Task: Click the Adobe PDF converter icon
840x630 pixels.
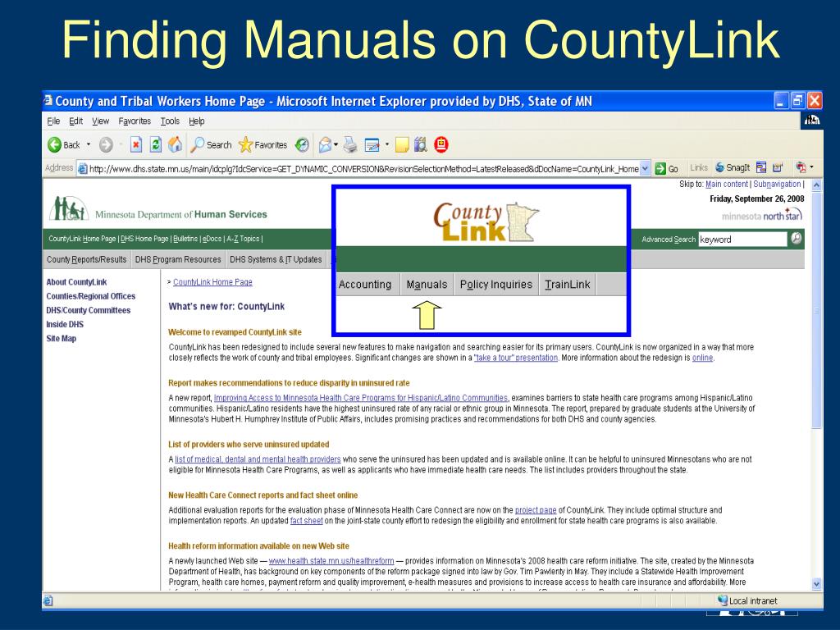Action: tap(801, 167)
